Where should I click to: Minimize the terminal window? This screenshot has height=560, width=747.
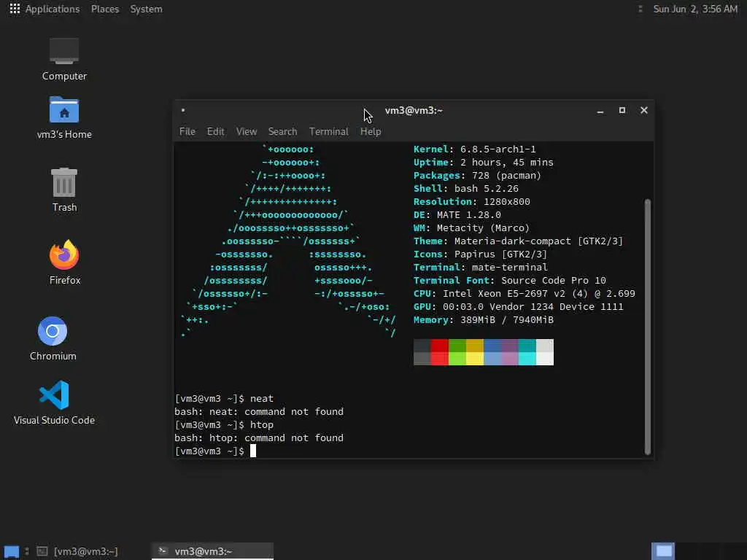coord(600,111)
